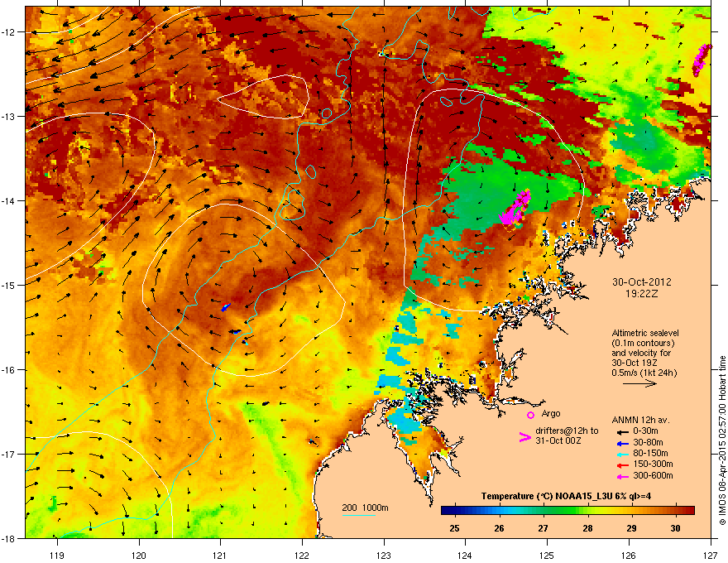The width and height of the screenshot is (728, 563).
Task: Click the latitude axis label -14
Action: (x=8, y=200)
